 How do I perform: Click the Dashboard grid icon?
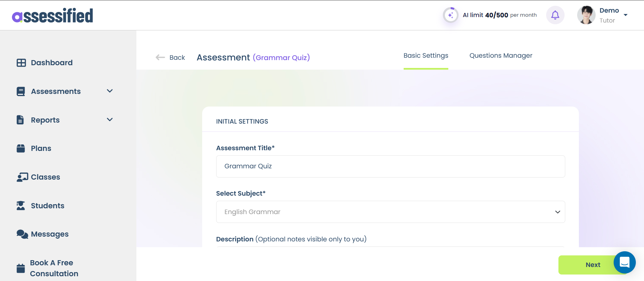click(x=21, y=63)
